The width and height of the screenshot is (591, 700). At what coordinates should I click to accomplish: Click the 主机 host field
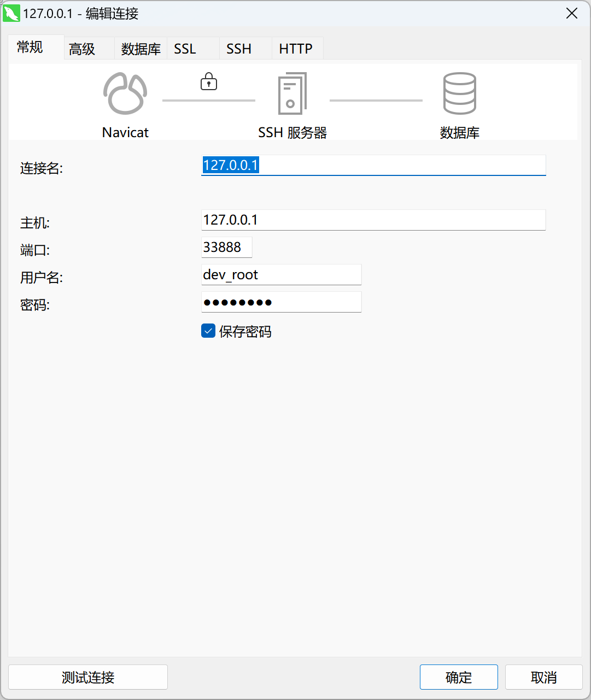[373, 220]
